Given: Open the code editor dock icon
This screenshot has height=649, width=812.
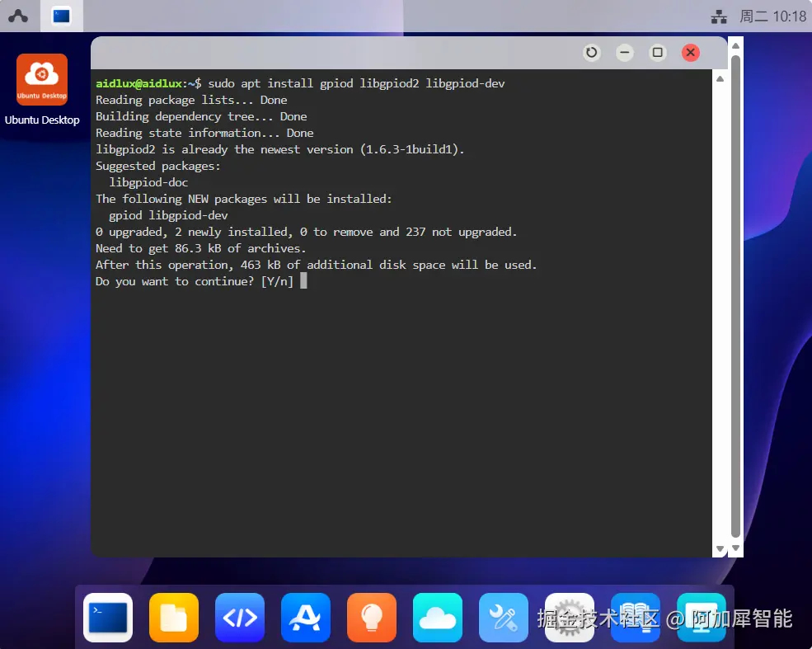Looking at the screenshot, I should [240, 618].
